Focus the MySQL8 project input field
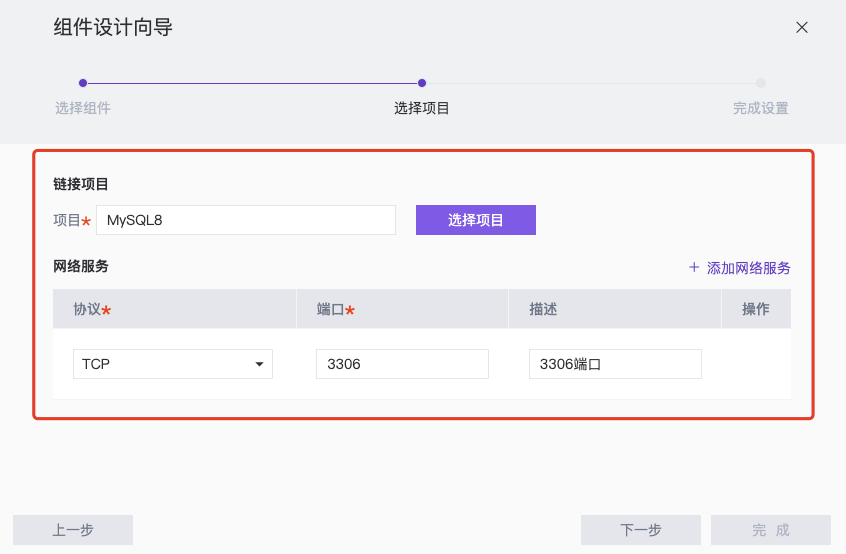The image size is (846, 554). coord(246,220)
